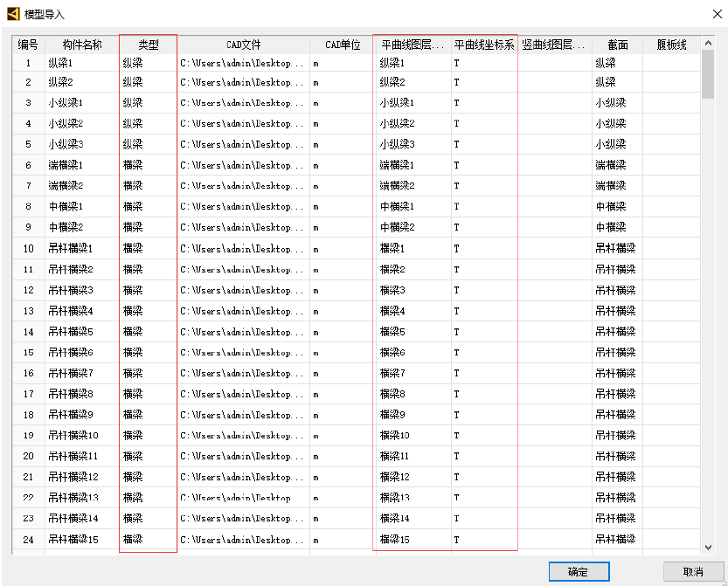Image resolution: width=728 pixels, height=586 pixels.
Task: Click the 构件名称 column header
Action: click(82, 45)
